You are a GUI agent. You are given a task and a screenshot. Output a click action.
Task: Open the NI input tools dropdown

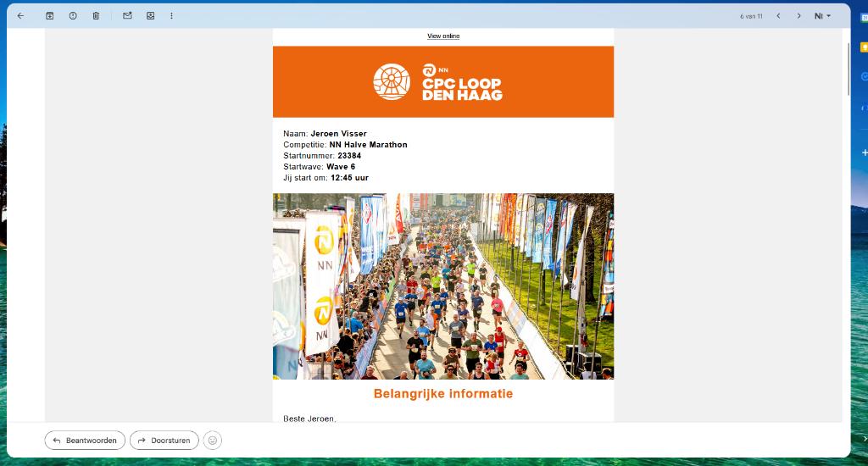tap(822, 16)
